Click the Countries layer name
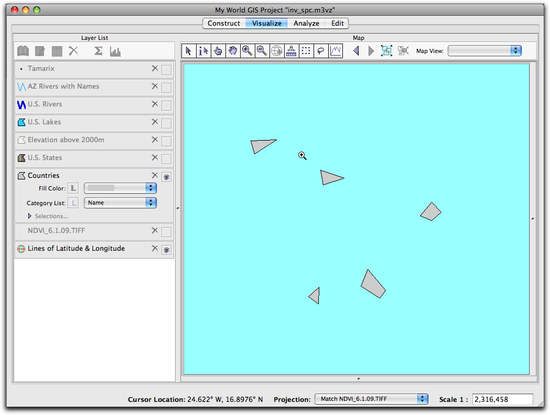 tap(43, 175)
